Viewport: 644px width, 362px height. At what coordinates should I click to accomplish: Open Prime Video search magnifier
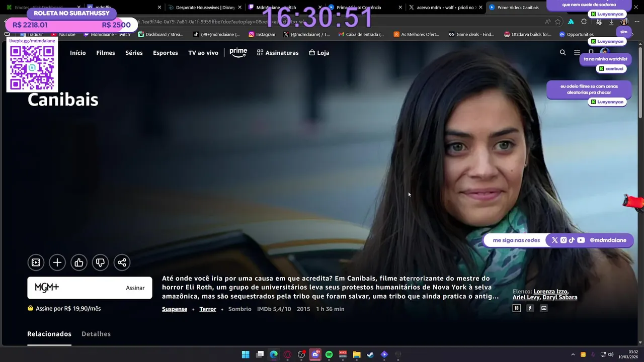point(562,52)
